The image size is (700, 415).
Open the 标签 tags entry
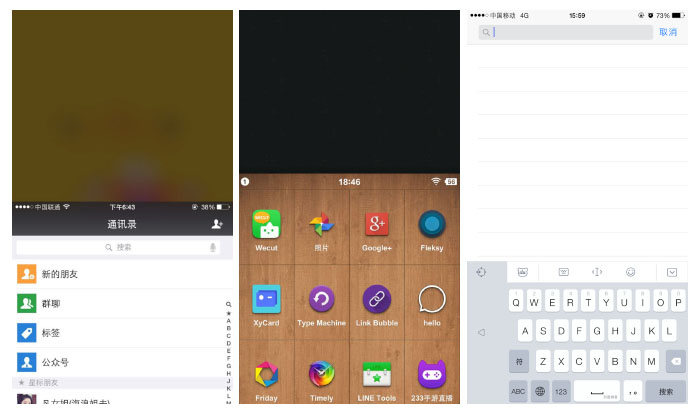point(122,333)
